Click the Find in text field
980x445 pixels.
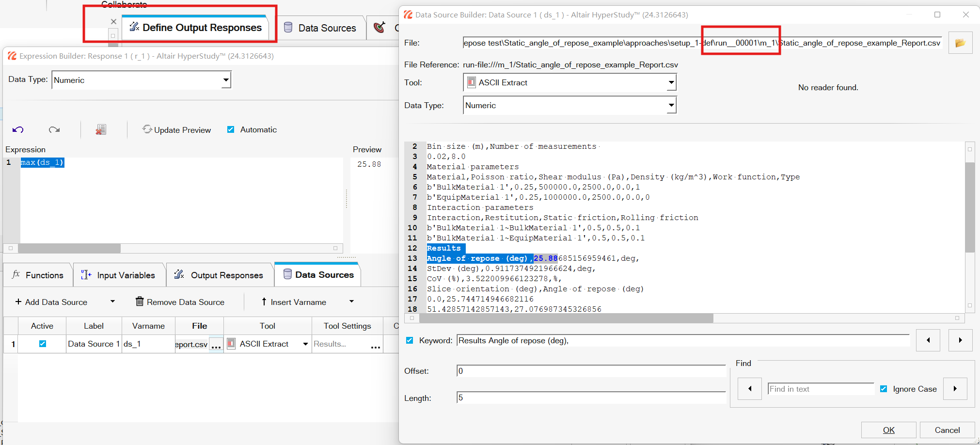pos(821,389)
